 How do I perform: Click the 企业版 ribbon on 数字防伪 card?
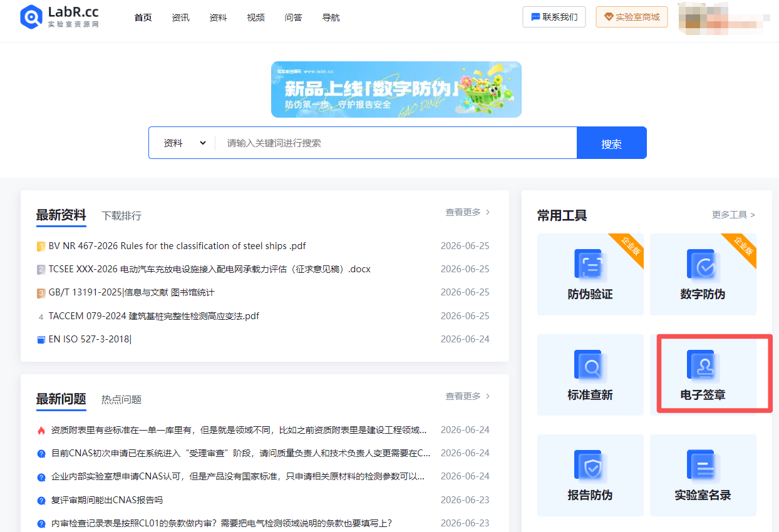[x=741, y=248]
